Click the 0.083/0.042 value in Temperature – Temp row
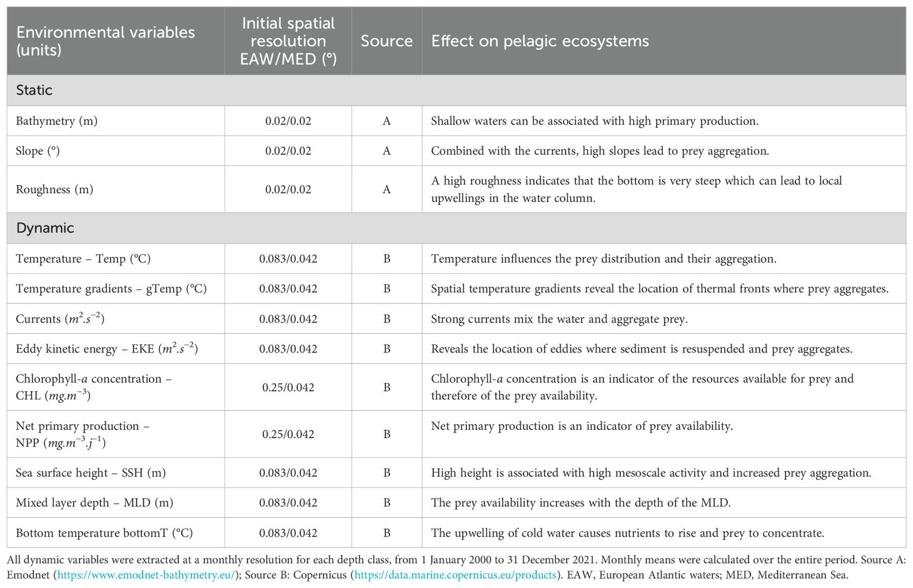 click(288, 259)
